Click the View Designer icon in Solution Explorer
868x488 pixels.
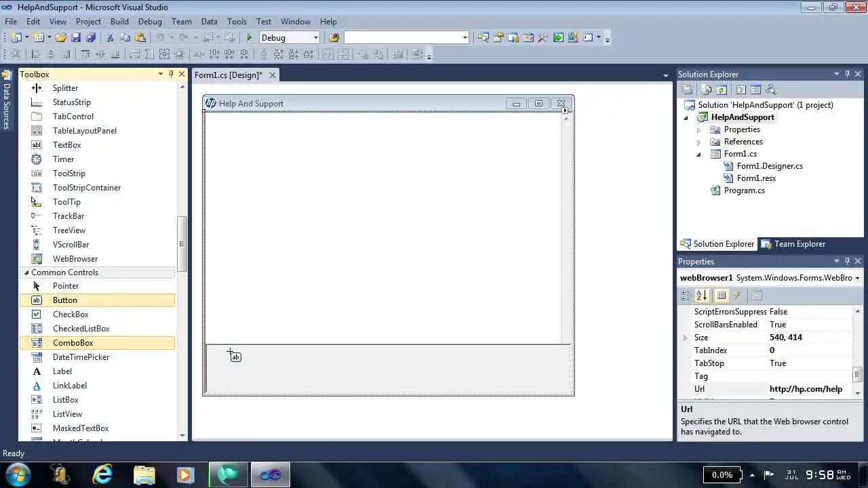point(755,89)
